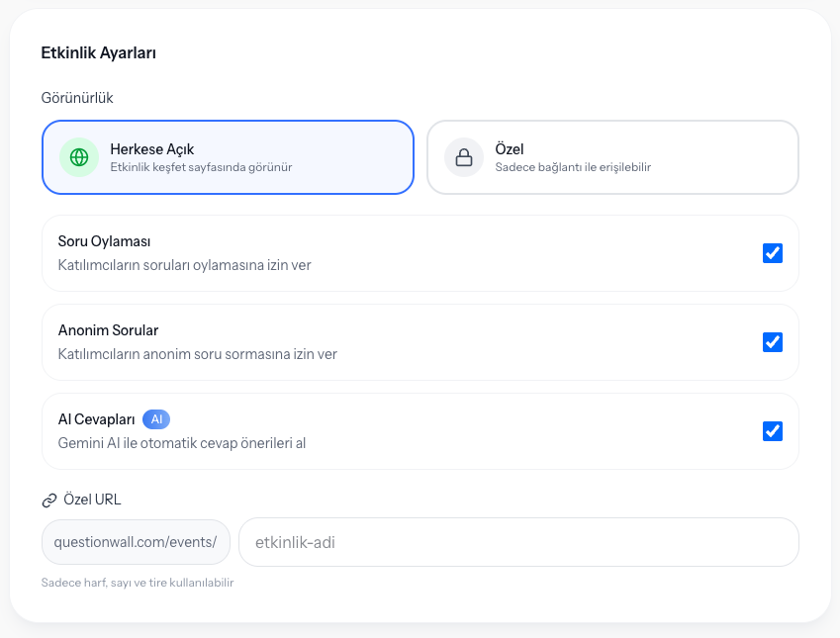Toggle the AI Cevapları checkbox
Screen dimensions: 840x638
(x=773, y=431)
